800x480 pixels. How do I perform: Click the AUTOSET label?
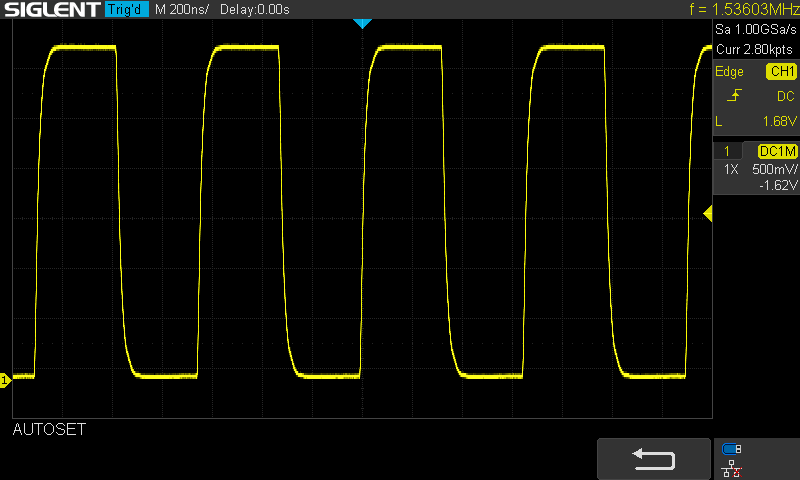click(x=49, y=430)
